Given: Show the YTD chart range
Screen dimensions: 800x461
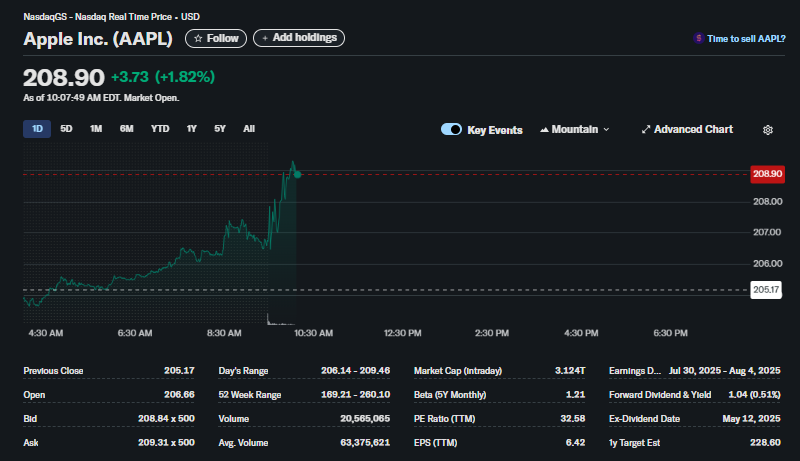Looking at the screenshot, I should click(x=160, y=129).
